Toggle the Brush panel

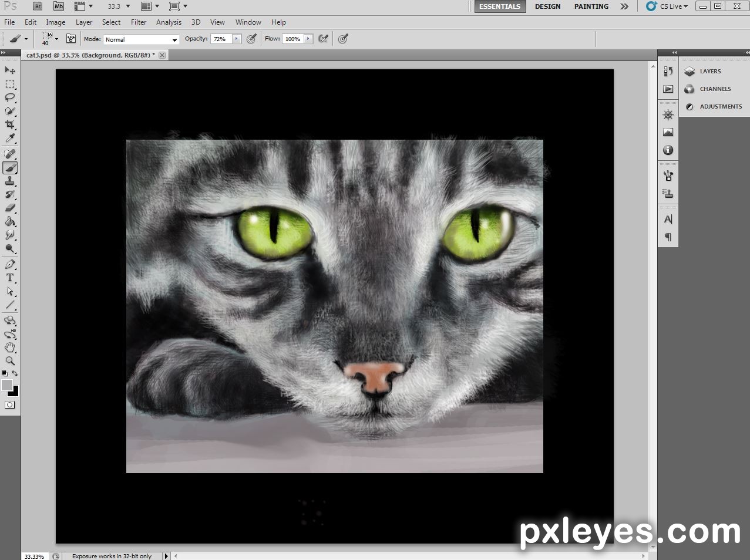coord(71,39)
